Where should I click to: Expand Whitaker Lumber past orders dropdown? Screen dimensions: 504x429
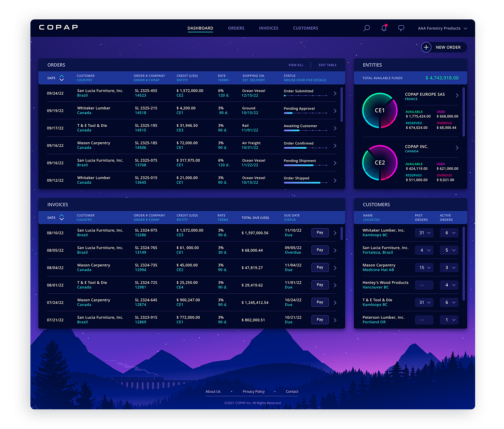tap(424, 233)
